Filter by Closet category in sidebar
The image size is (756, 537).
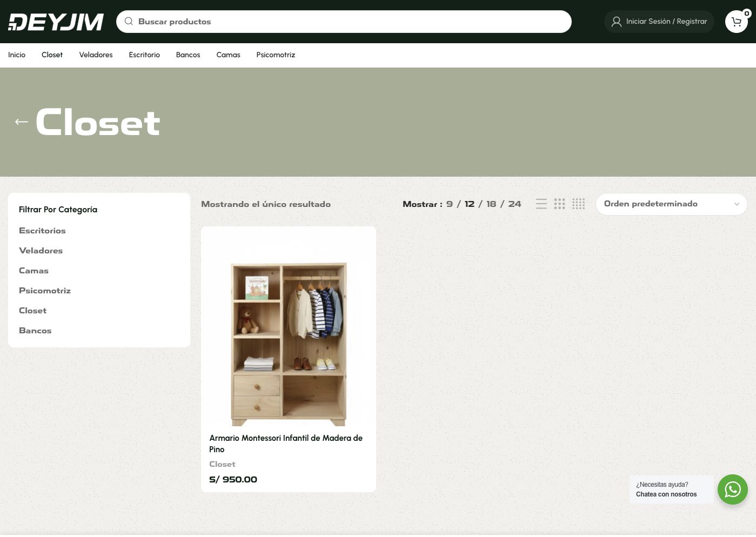coord(32,311)
